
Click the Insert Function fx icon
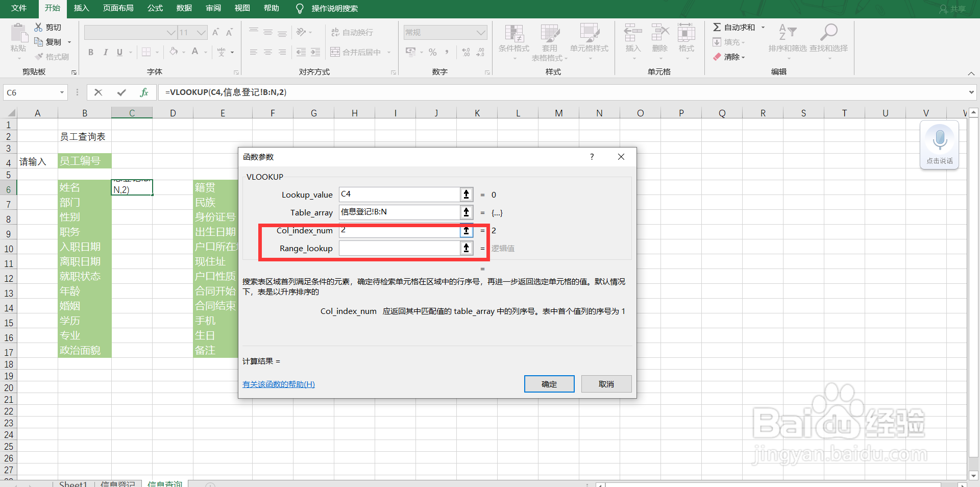144,92
